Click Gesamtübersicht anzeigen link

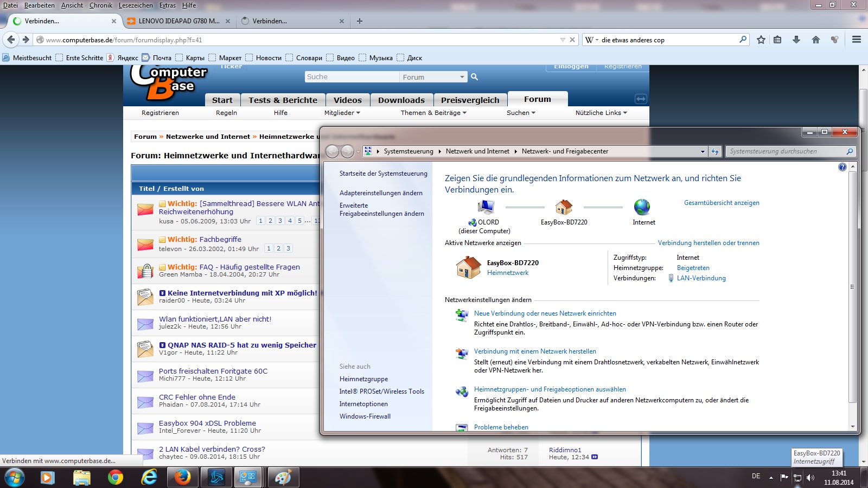722,203
